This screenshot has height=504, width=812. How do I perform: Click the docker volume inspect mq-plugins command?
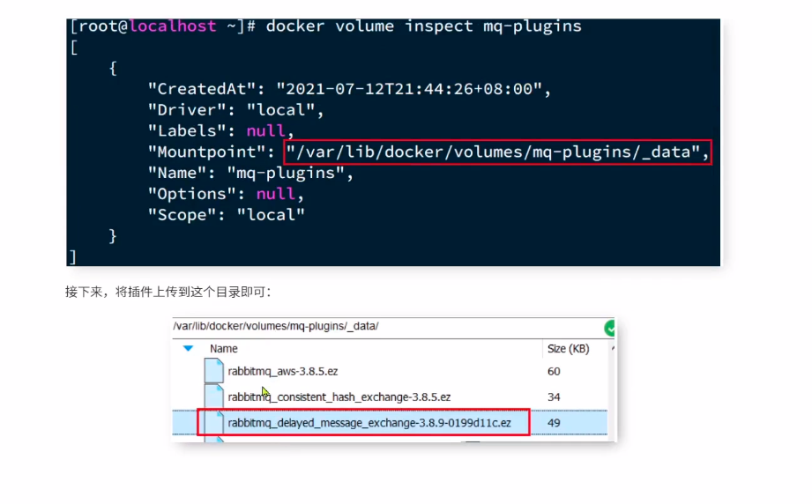423,26
